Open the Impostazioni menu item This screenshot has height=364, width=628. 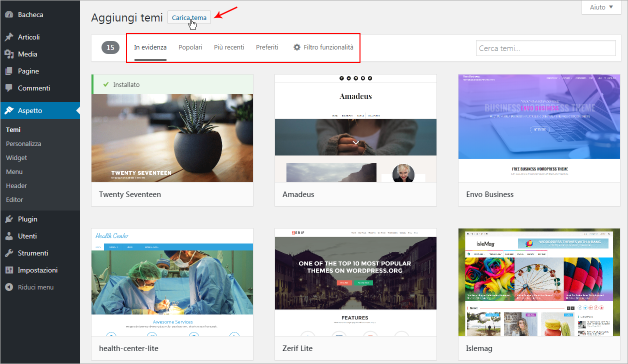40,270
